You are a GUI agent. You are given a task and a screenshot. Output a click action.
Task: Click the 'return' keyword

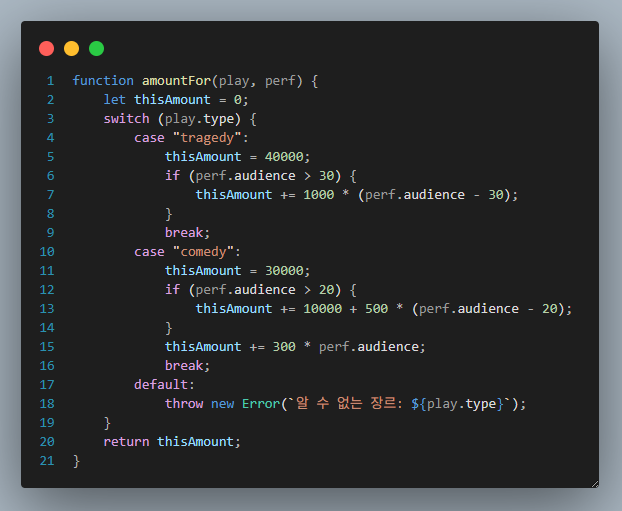click(x=127, y=442)
